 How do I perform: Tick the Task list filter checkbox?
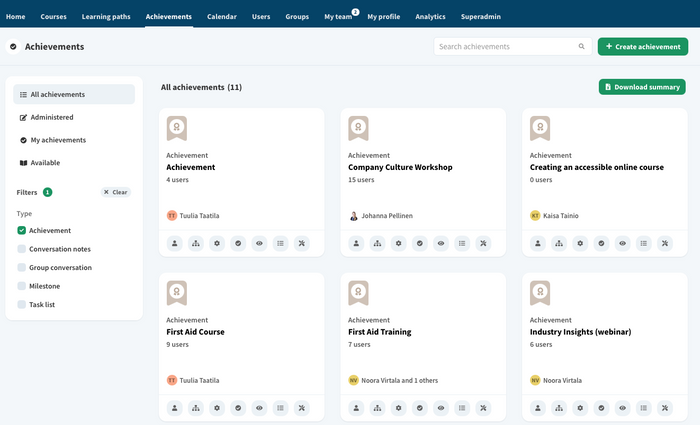[x=22, y=305]
